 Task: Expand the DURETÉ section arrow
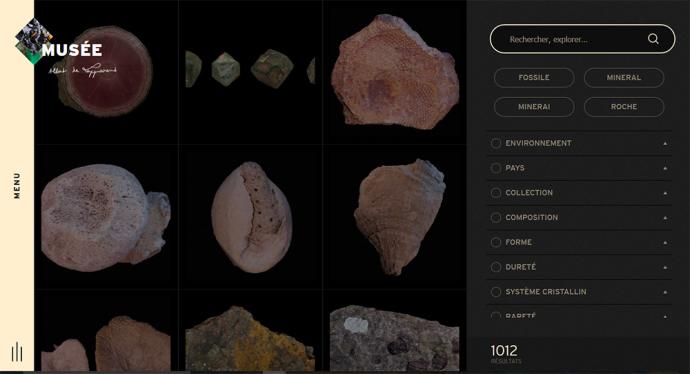[x=665, y=267]
